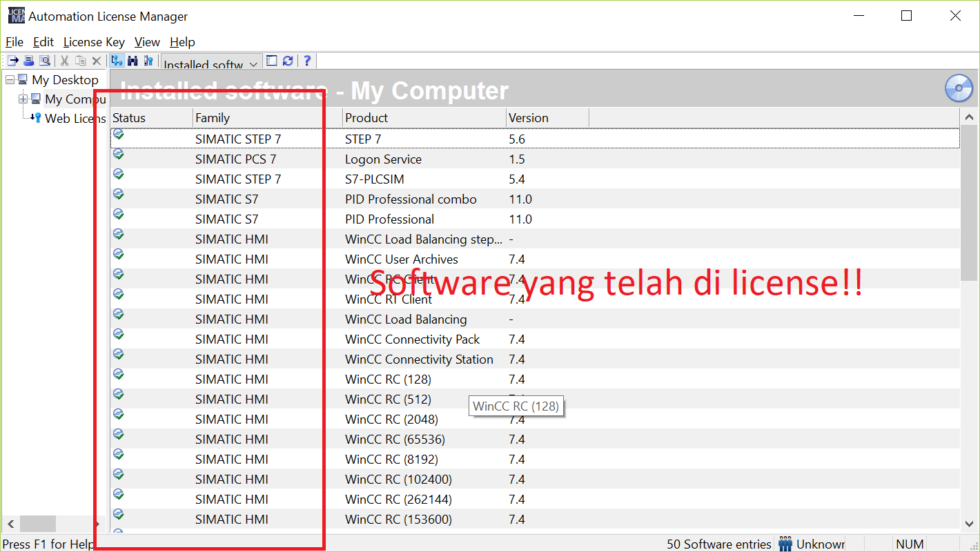The width and height of the screenshot is (980, 552).
Task: Click the Transfer license key arrow icon
Action: pyautogui.click(x=13, y=61)
